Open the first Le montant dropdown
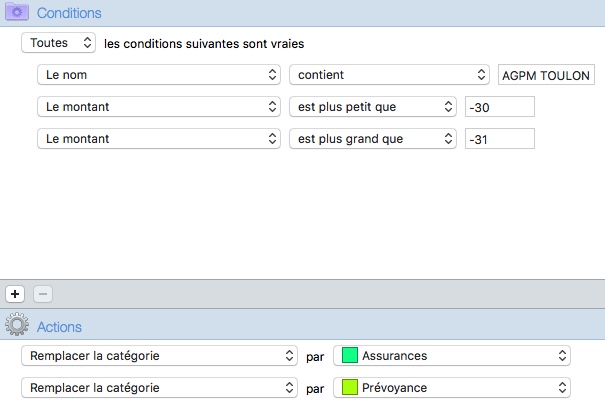The height and width of the screenshot is (401, 605). (159, 107)
